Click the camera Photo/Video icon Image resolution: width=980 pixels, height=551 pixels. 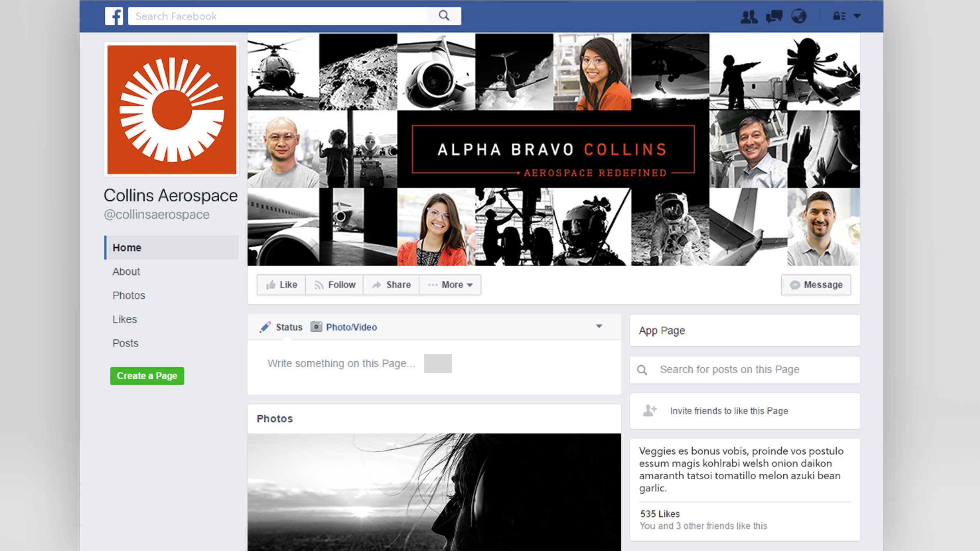[316, 326]
